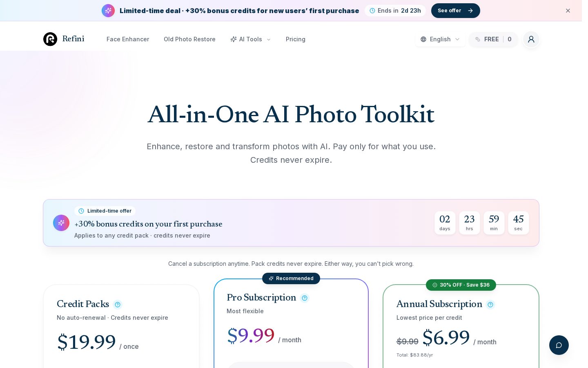This screenshot has height=368, width=588.
Task: Click the sparkle icon in offer card
Action: click(x=61, y=223)
